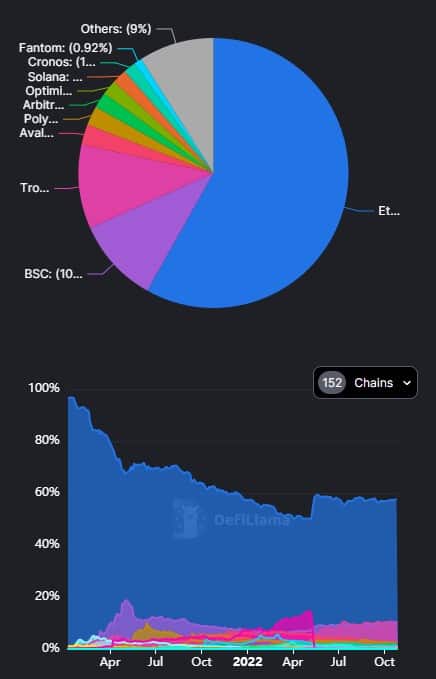
Task: Click the 2022 axis marker
Action: point(248,662)
